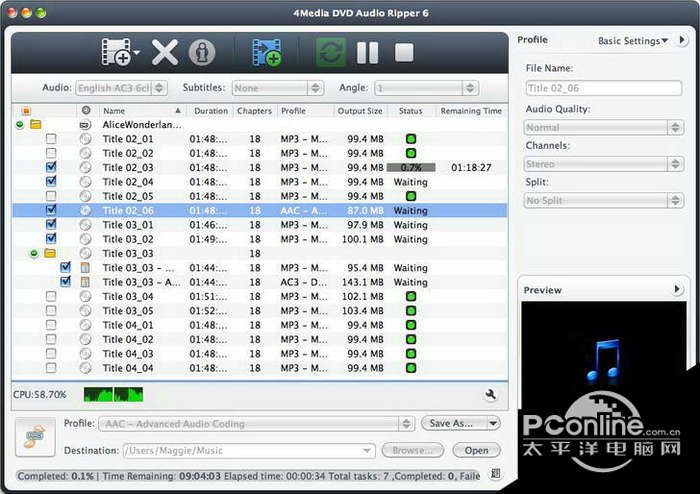This screenshot has height=494, width=700.
Task: Click green status icon for Title 04_02
Action: [x=411, y=339]
